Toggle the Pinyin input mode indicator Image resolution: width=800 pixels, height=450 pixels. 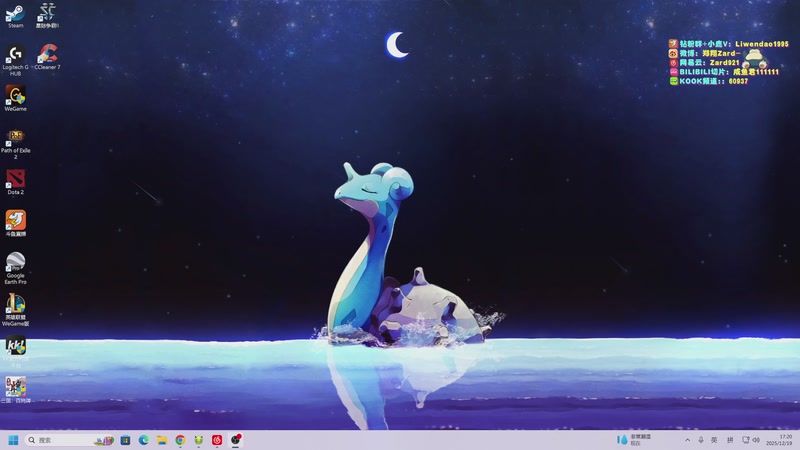pyautogui.click(x=730, y=440)
